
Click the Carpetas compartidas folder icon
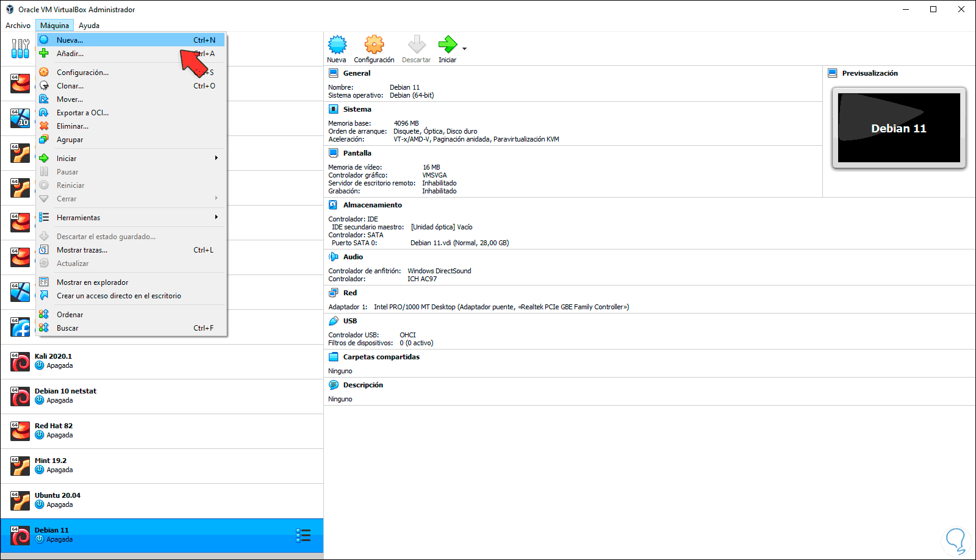334,357
